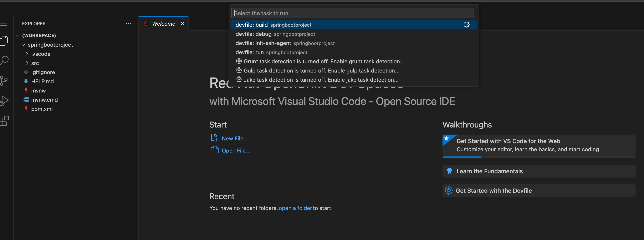
Task: Select mvnw.cmd in the file tree
Action: (44, 100)
